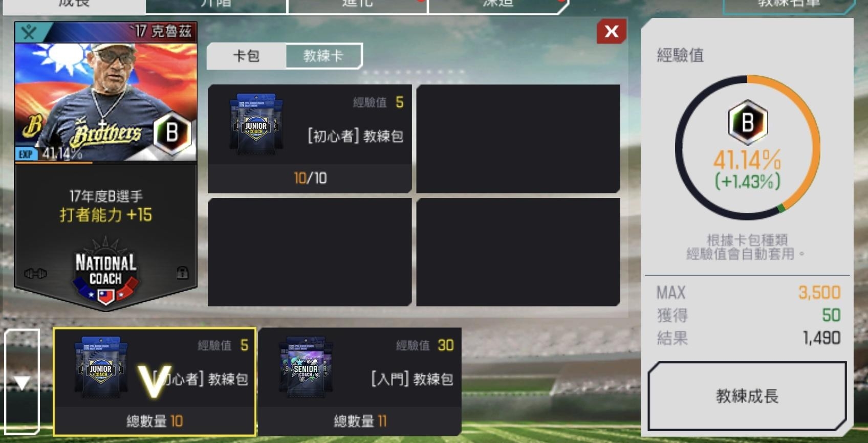Image resolution: width=868 pixels, height=443 pixels.
Task: Click the red X close button
Action: 612,32
